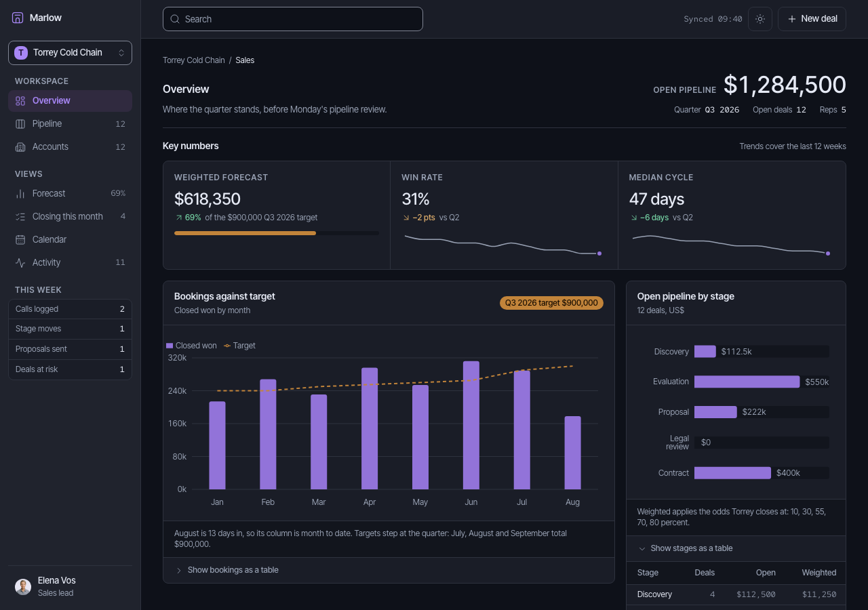Click the Weighted column header

819,573
